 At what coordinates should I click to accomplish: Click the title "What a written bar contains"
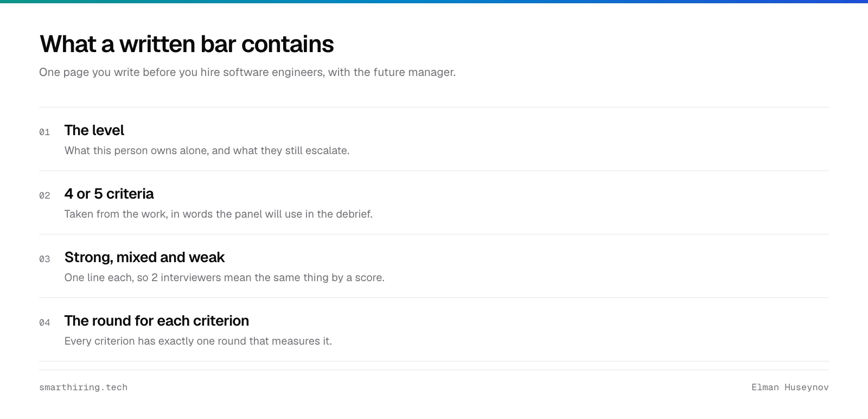187,44
